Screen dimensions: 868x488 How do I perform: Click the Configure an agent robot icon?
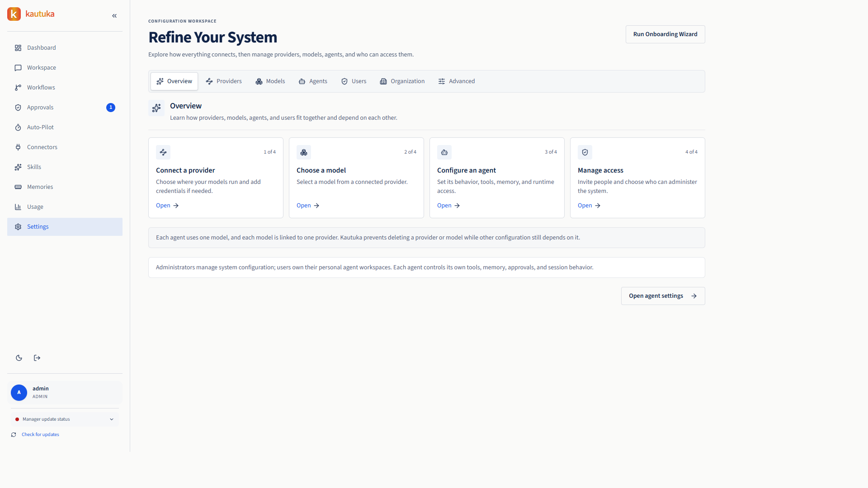tap(444, 152)
